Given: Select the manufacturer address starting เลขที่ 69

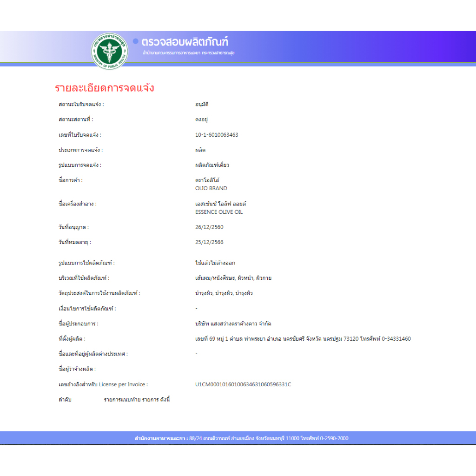Looking at the screenshot, I should pos(303,339).
